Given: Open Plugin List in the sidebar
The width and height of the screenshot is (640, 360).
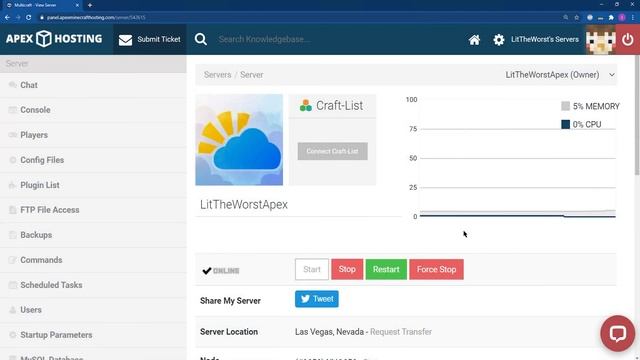Looking at the screenshot, I should 93,185.
